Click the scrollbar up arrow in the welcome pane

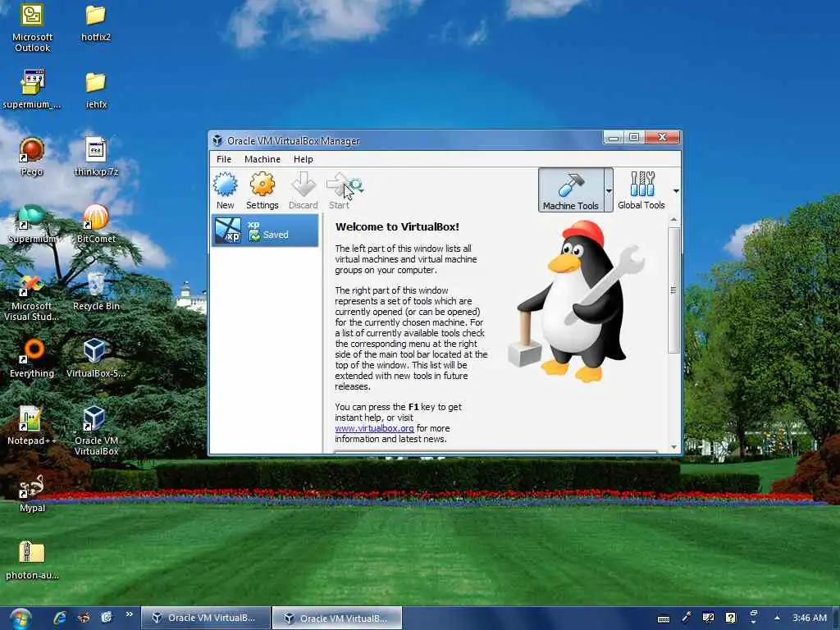coord(674,220)
